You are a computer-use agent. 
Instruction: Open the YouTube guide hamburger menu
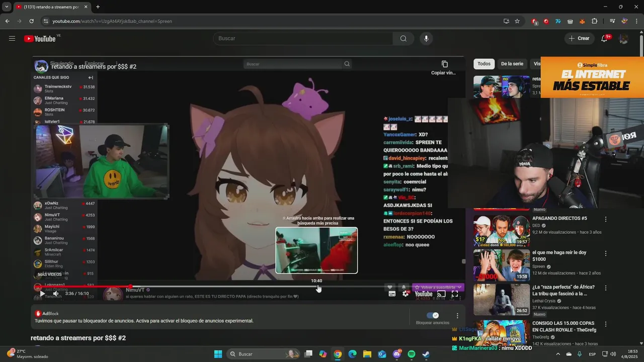point(12,39)
